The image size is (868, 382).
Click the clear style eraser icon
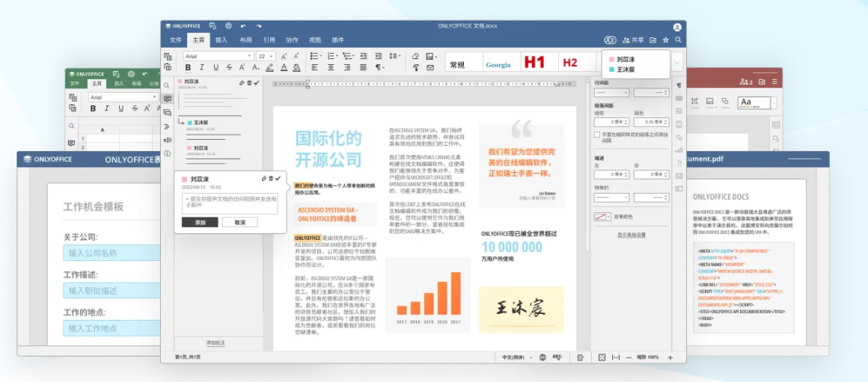click(x=416, y=56)
